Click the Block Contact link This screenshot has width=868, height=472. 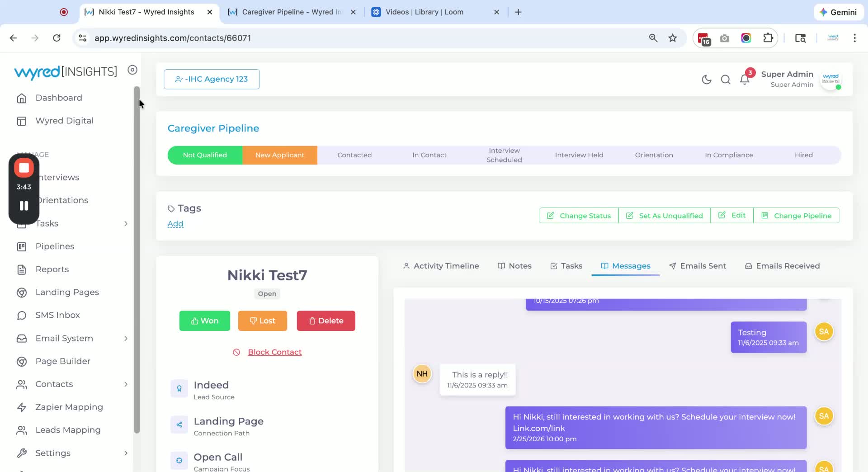(274, 352)
